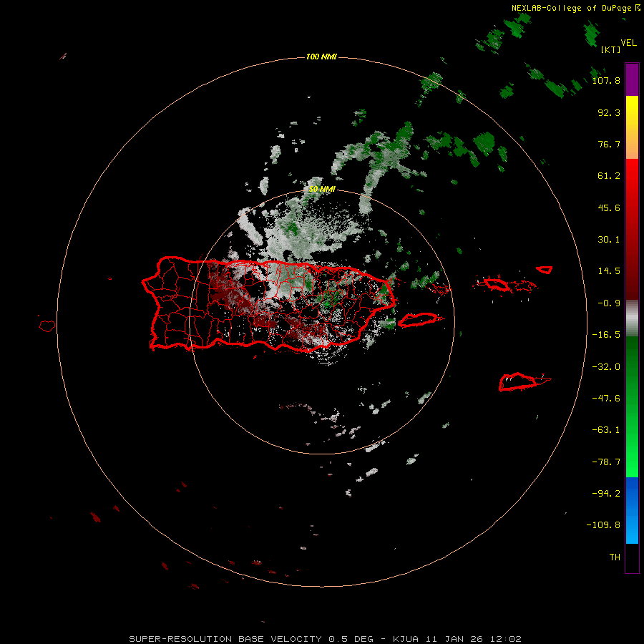Select the 76.7 legend value
The width and height of the screenshot is (644, 644).
pyautogui.click(x=609, y=144)
